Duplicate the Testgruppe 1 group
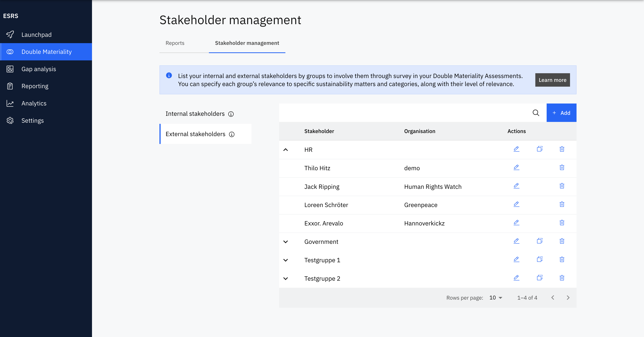644x337 pixels. [540, 259]
